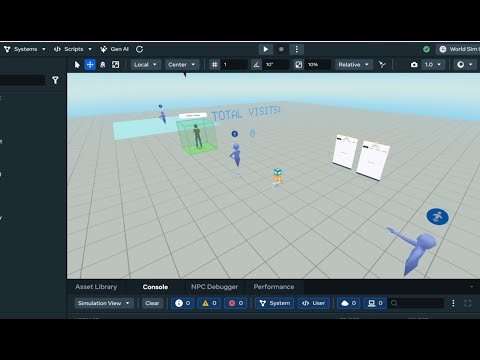Screen dimensions: 480x360
Task: Open the Gen AI tools
Action: pos(114,49)
